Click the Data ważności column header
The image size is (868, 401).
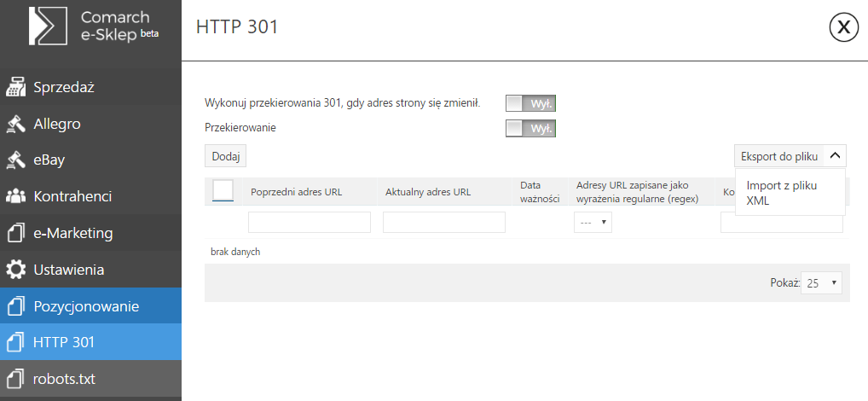point(540,192)
